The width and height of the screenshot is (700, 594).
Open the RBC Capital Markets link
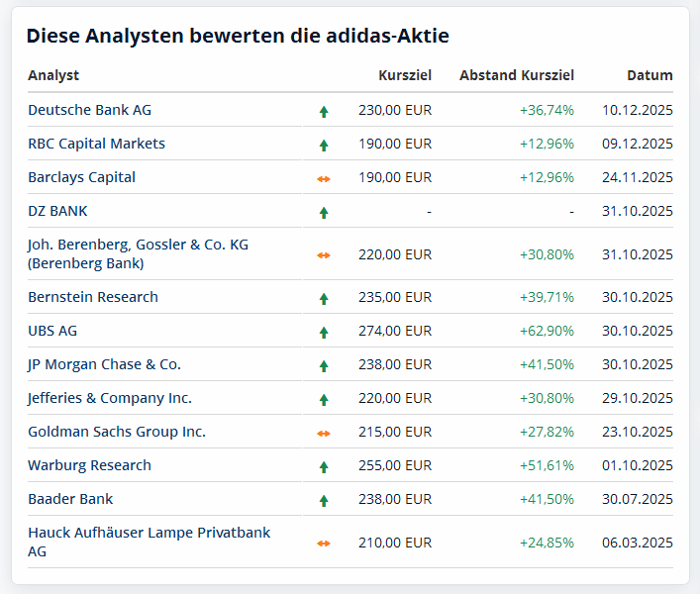click(x=97, y=144)
